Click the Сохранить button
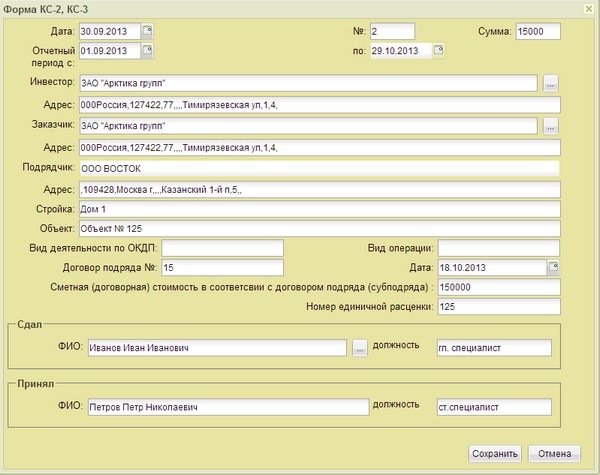This screenshot has height=475, width=600. click(x=495, y=454)
